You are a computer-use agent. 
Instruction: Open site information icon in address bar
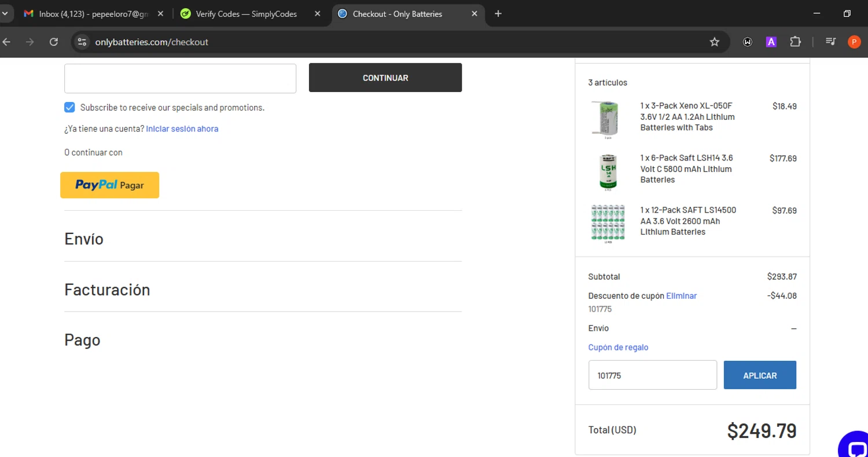click(x=82, y=42)
